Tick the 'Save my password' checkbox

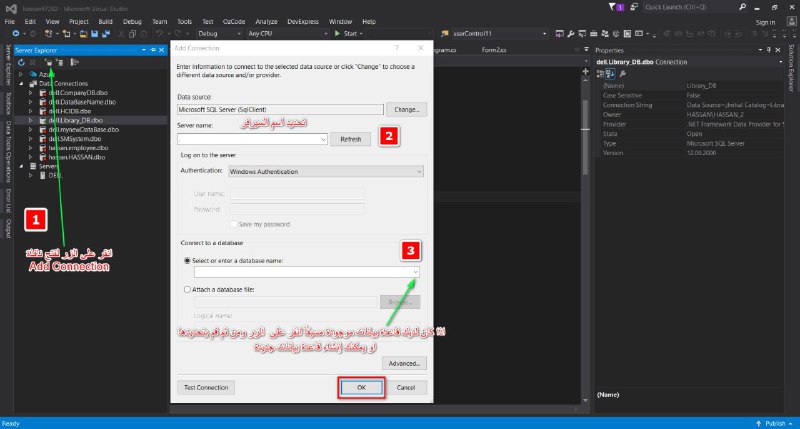[234, 224]
